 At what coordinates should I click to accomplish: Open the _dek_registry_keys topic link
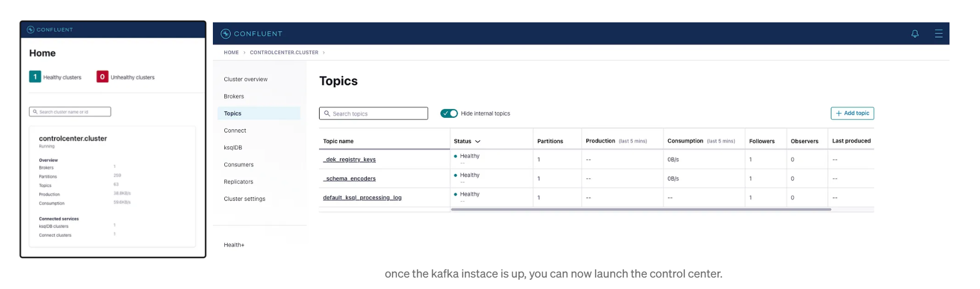coord(349,160)
